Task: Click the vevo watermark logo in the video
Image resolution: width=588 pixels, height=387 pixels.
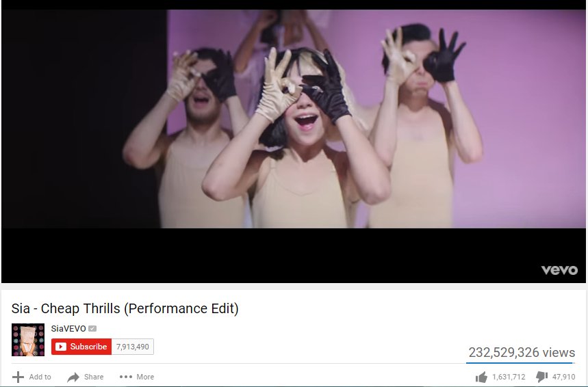Action: (x=559, y=270)
